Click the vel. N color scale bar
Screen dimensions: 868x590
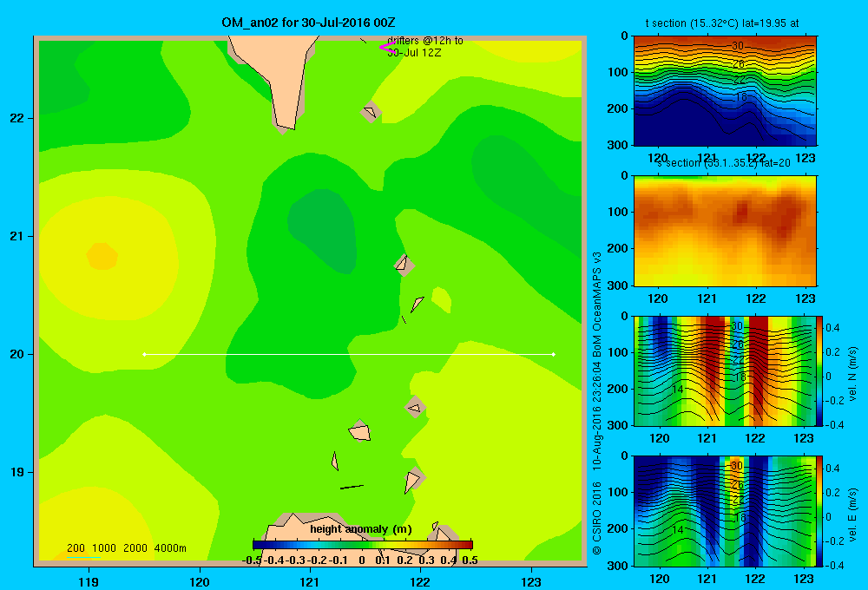pyautogui.click(x=819, y=370)
